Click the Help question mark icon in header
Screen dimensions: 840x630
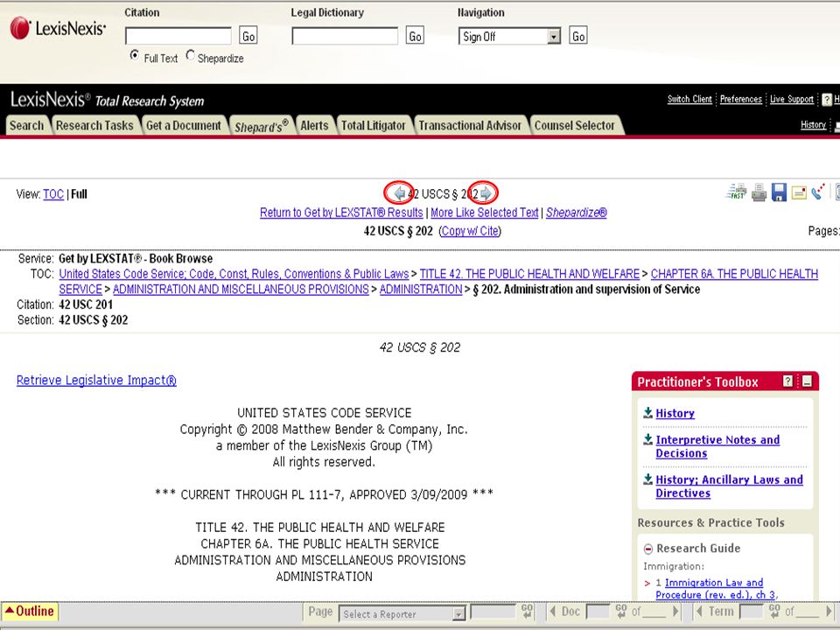click(827, 99)
